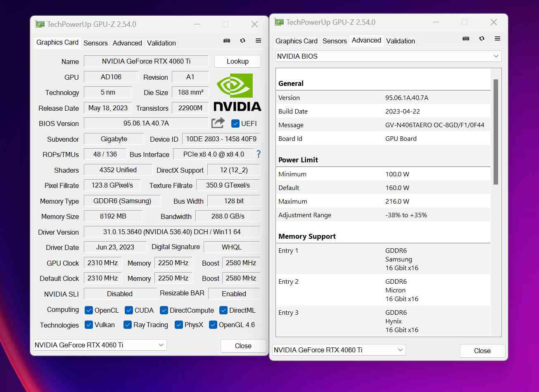
Task: Click the Board Id value GPU Board
Action: pos(401,139)
